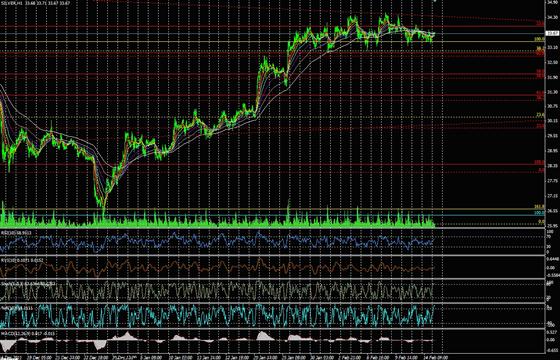Click the 0.0 Fibonacci level label
Screen dimensions: 560x360
[x=541, y=222]
